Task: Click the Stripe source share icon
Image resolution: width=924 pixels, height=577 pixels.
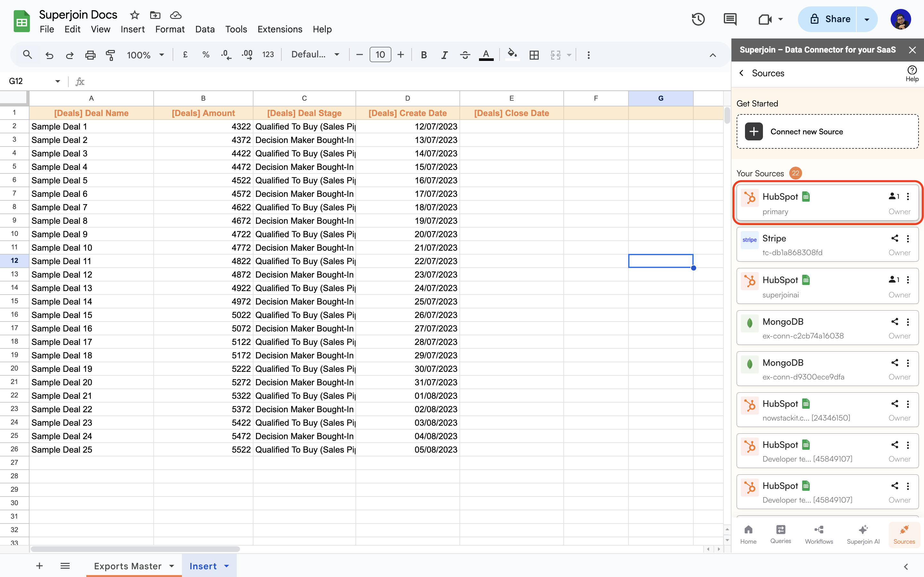Action: point(894,238)
